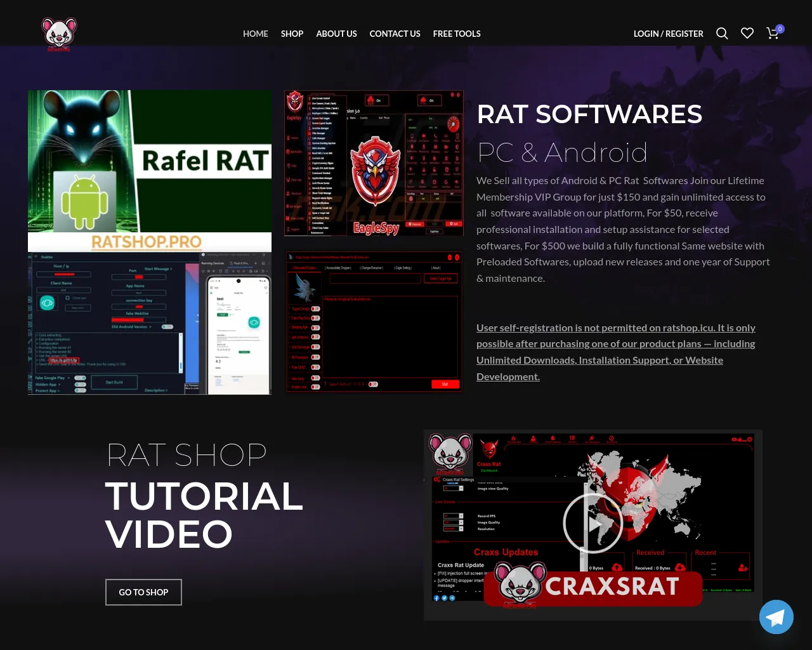Click the "RAT SHOP" heading text
The width and height of the screenshot is (812, 650).
point(187,454)
